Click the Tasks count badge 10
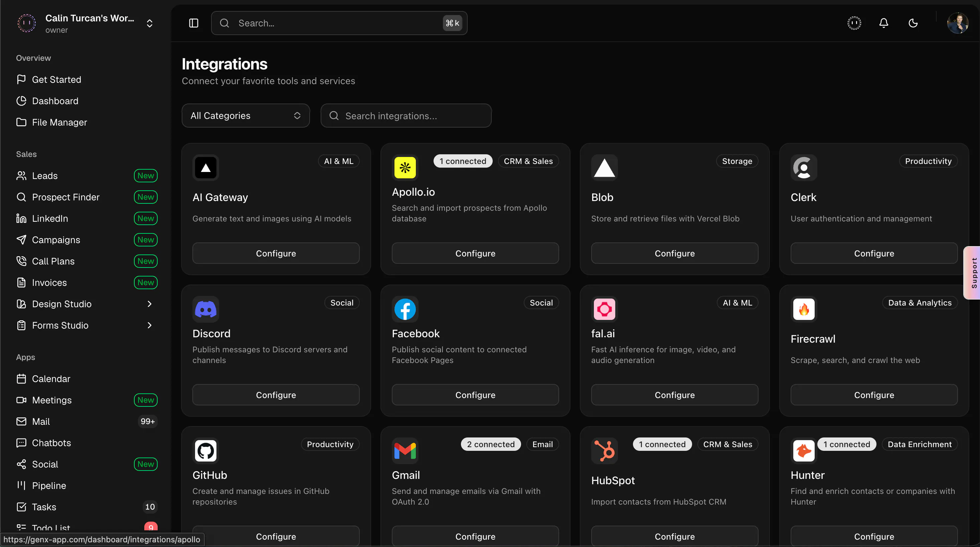This screenshot has height=547, width=980. coord(150,507)
